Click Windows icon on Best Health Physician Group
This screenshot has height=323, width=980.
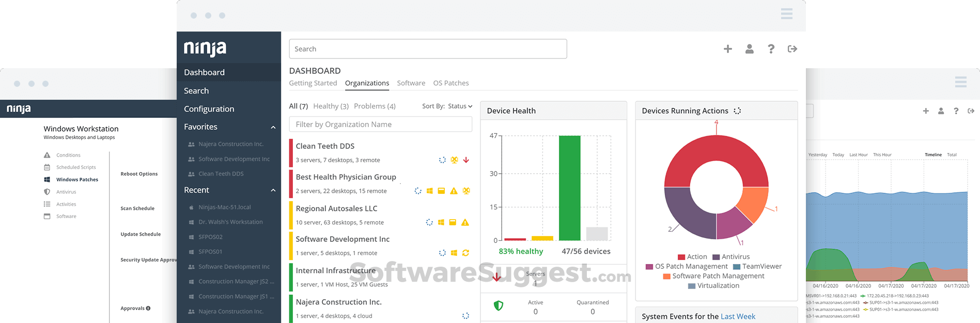(x=429, y=191)
